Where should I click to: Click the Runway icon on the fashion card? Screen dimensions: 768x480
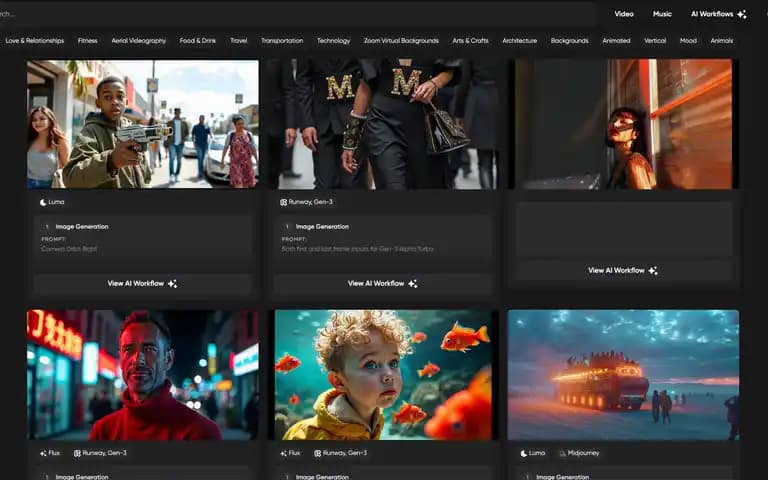tap(283, 202)
